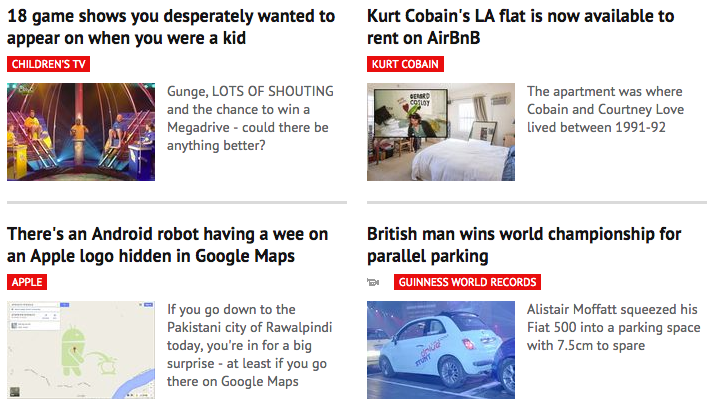Select the CHILDREN'S TV red tag

click(x=49, y=64)
